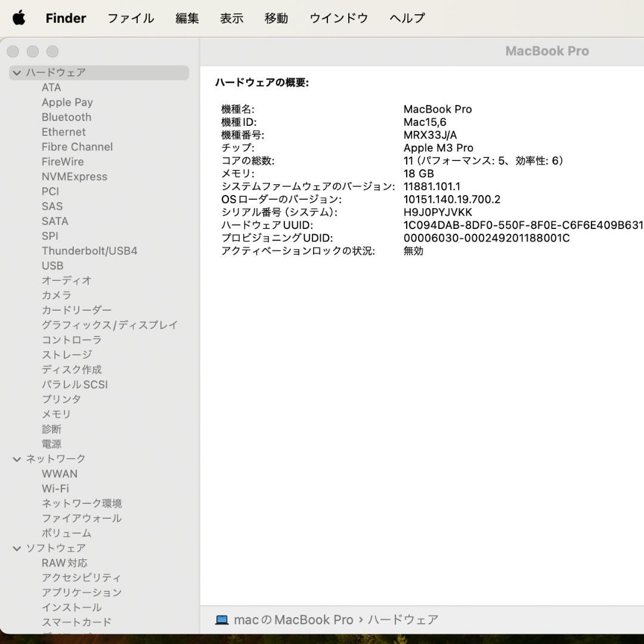Select WWAN in the sidebar

tap(60, 473)
